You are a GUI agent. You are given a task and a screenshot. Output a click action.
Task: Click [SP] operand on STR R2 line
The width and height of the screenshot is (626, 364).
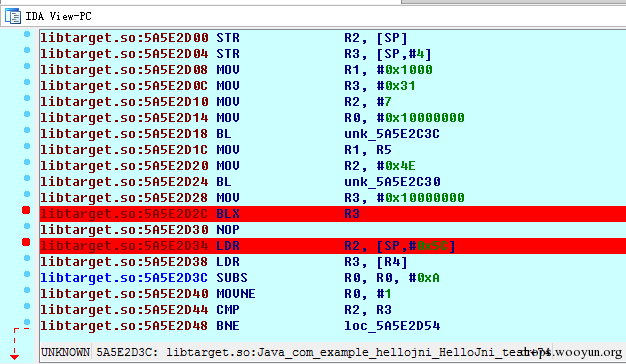pyautogui.click(x=392, y=38)
